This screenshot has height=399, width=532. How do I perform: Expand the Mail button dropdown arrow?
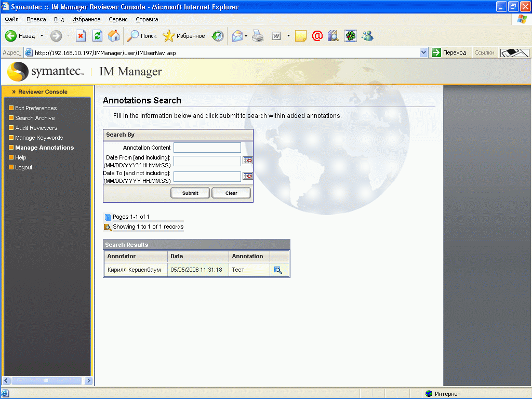coord(246,36)
